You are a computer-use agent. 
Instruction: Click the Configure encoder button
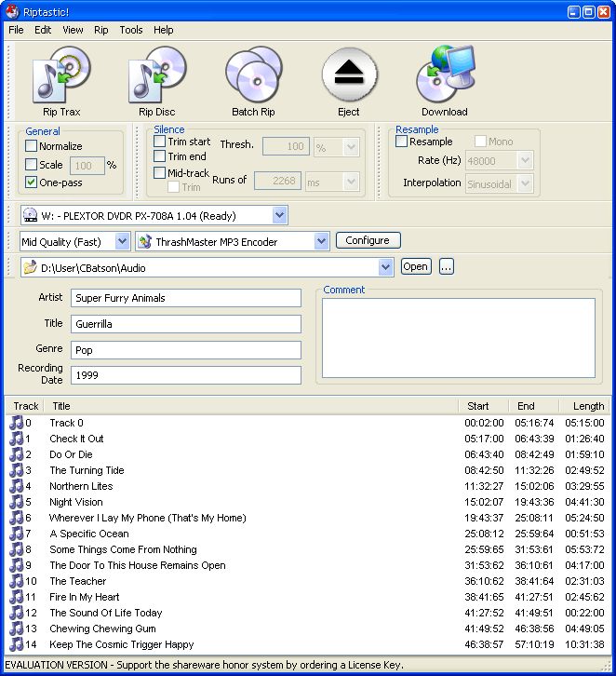[x=368, y=240]
